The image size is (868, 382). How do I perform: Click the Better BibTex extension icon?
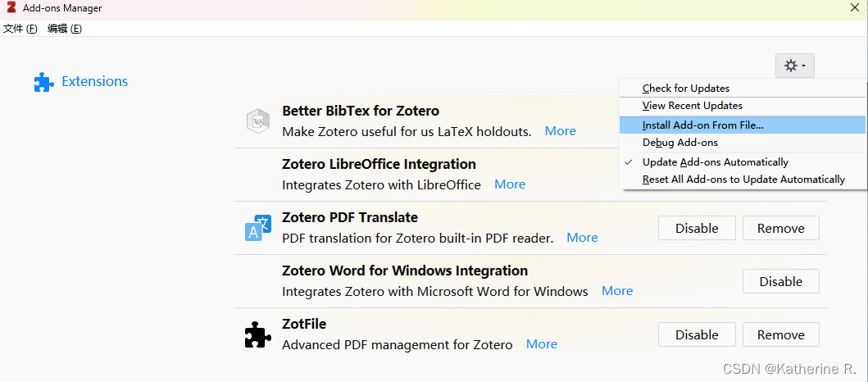258,121
